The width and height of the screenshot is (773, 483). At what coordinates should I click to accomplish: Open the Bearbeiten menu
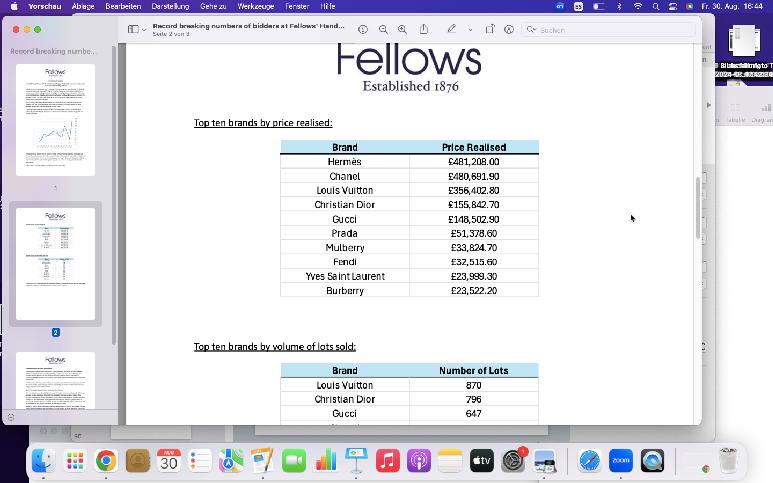pyautogui.click(x=123, y=6)
